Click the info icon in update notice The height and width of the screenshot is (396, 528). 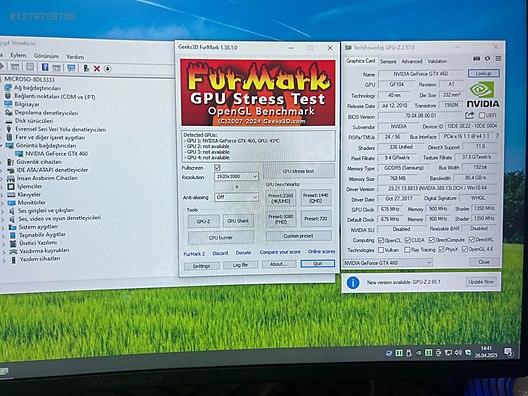(x=353, y=282)
